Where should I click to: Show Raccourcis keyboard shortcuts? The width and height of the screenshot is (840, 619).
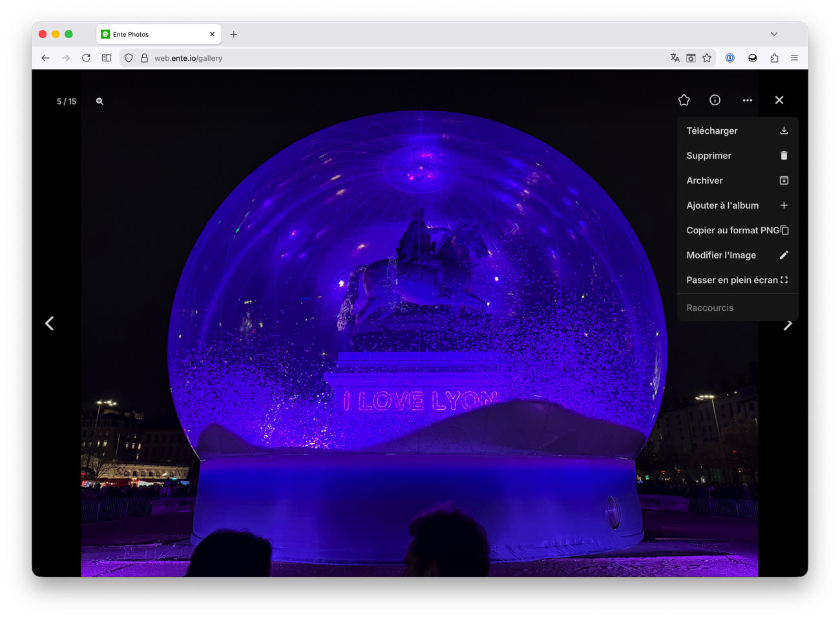click(709, 308)
